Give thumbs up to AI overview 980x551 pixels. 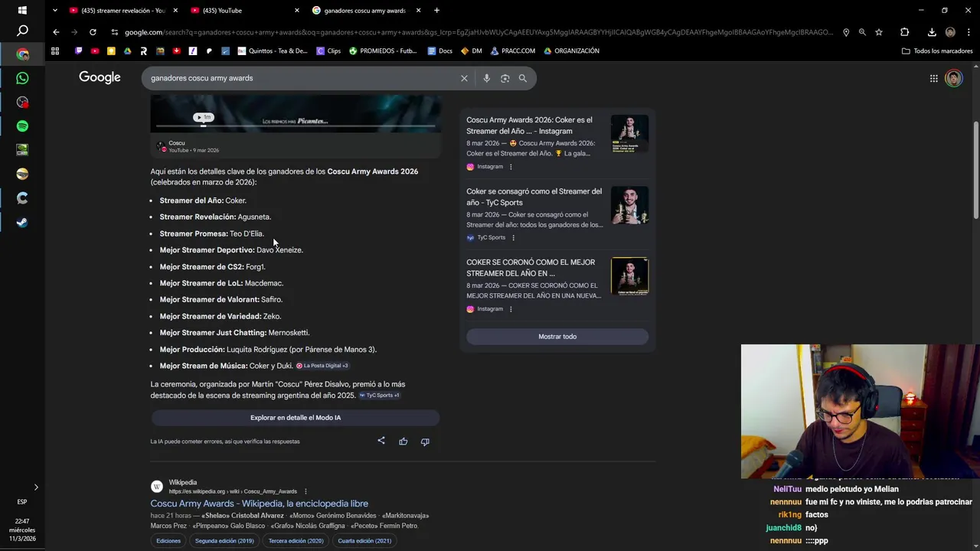point(403,441)
